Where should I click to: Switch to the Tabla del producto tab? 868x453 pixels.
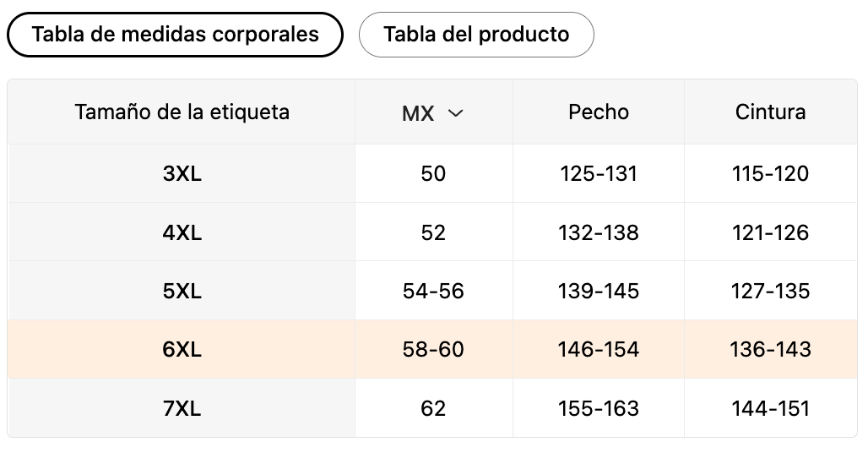click(x=476, y=35)
